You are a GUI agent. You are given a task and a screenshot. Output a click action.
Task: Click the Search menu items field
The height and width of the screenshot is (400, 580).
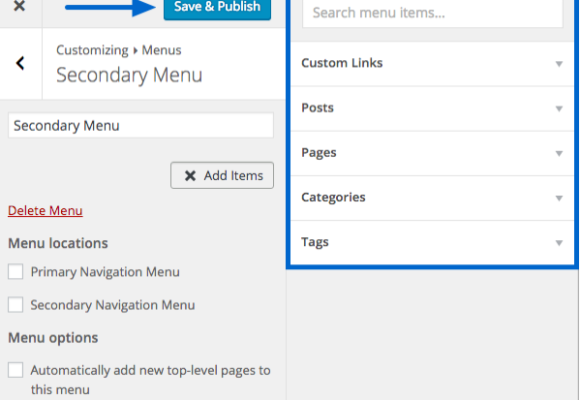tap(432, 13)
